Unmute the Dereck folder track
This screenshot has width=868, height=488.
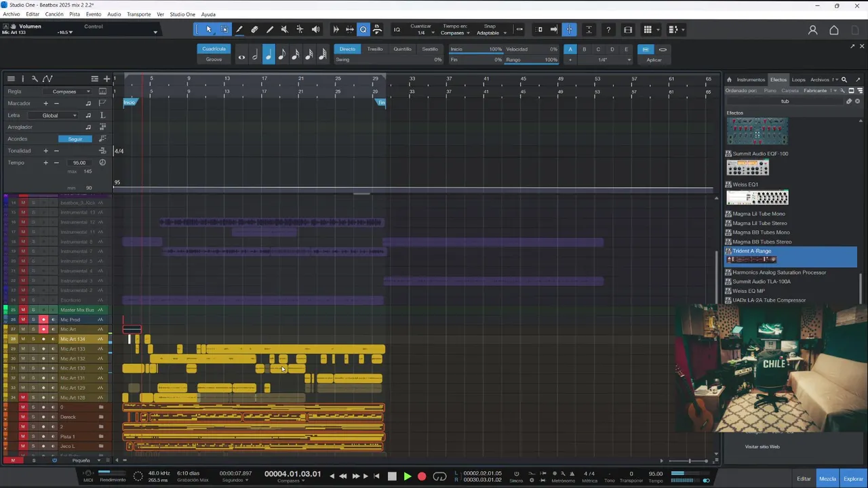pos(22,417)
